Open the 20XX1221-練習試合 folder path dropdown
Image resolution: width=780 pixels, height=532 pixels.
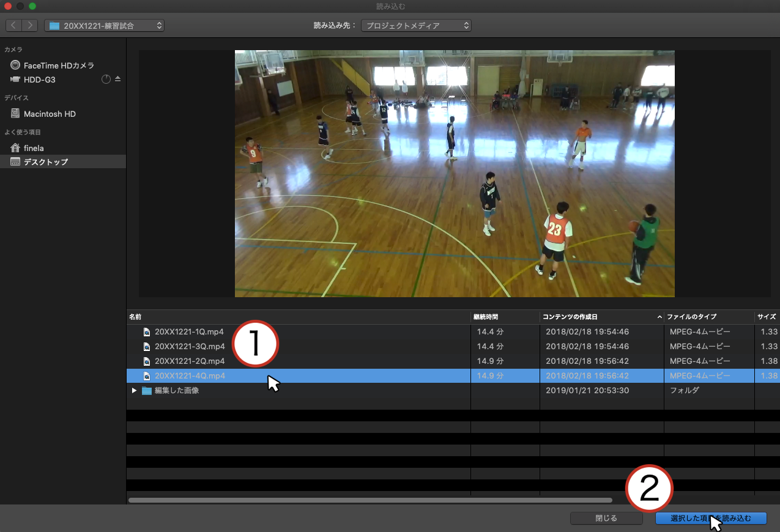(x=105, y=26)
